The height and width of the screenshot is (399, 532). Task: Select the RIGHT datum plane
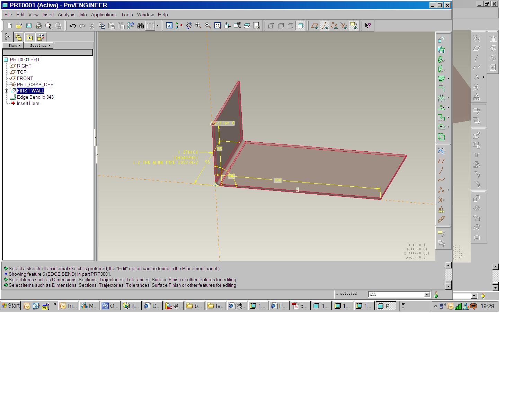(24, 66)
